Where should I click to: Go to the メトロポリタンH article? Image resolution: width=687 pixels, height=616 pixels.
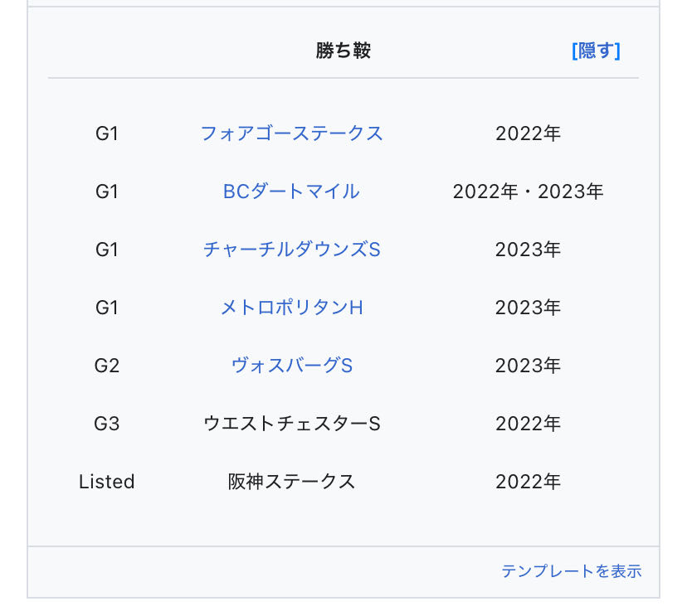tap(291, 308)
